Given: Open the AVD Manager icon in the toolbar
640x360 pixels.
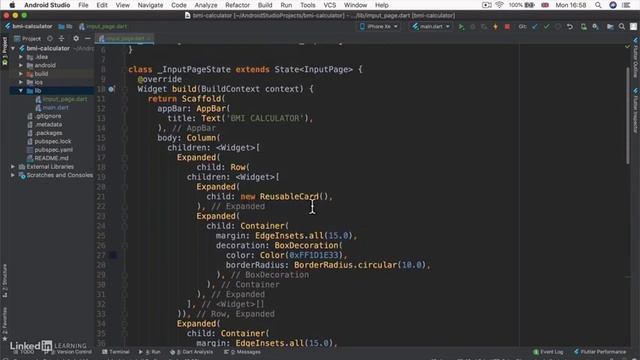Looking at the screenshot, I should 584,27.
